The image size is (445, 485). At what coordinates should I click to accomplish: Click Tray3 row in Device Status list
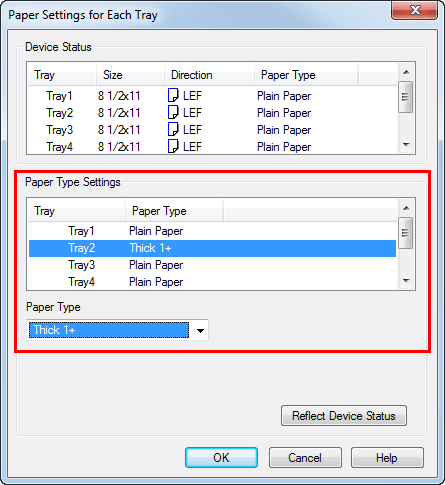212,130
